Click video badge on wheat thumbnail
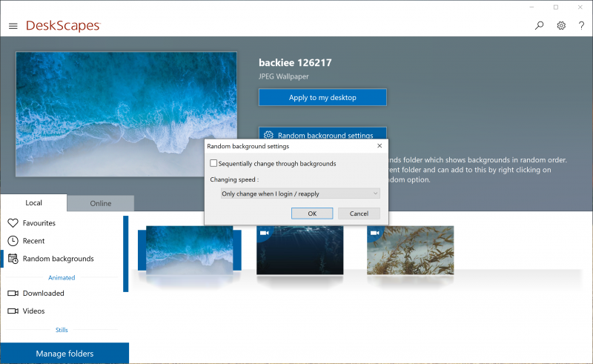Image resolution: width=593 pixels, height=364 pixels. click(x=374, y=233)
